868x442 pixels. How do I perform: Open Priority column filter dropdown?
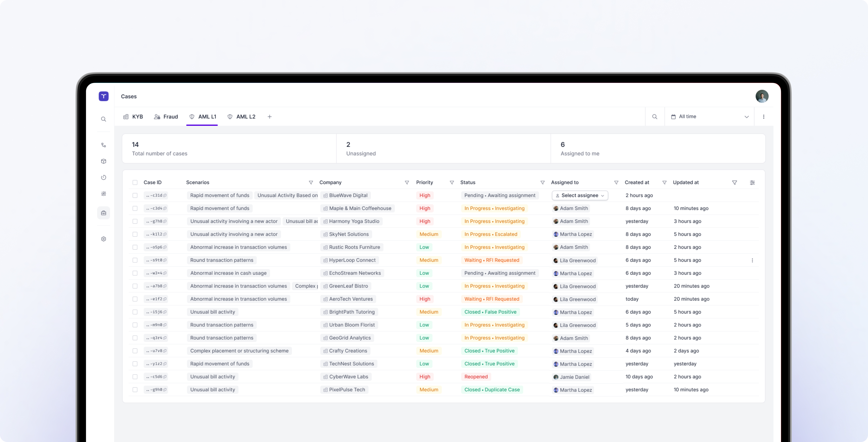[451, 182]
